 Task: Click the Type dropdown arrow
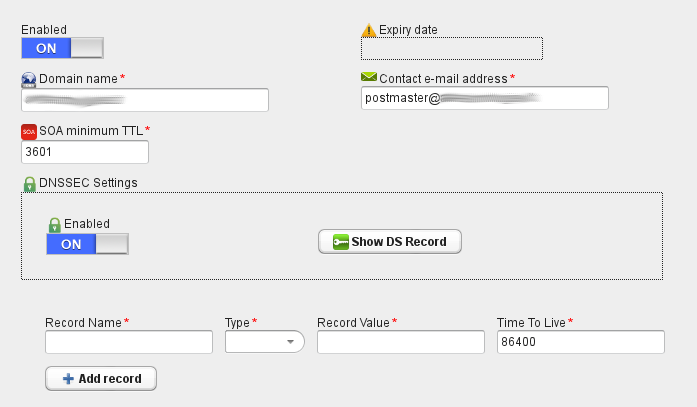point(290,342)
